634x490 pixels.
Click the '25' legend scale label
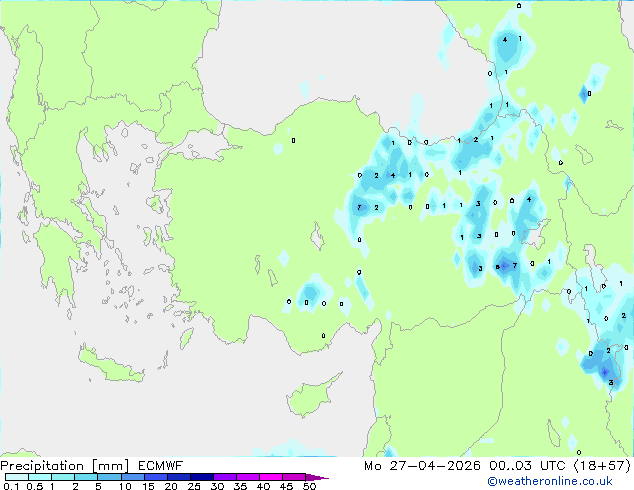point(194,486)
